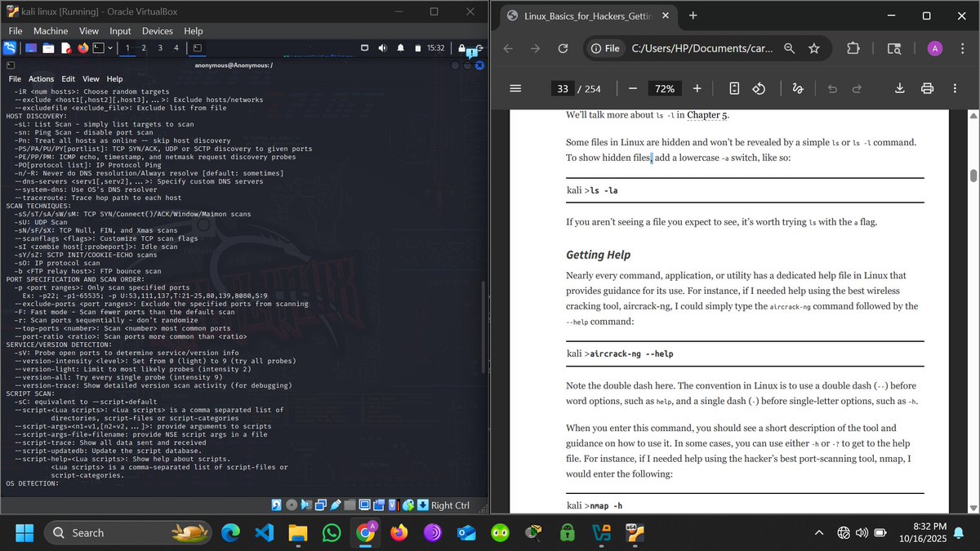Open the VirtualBox Machine menu
Image resolution: width=980 pixels, height=551 pixels.
[50, 31]
